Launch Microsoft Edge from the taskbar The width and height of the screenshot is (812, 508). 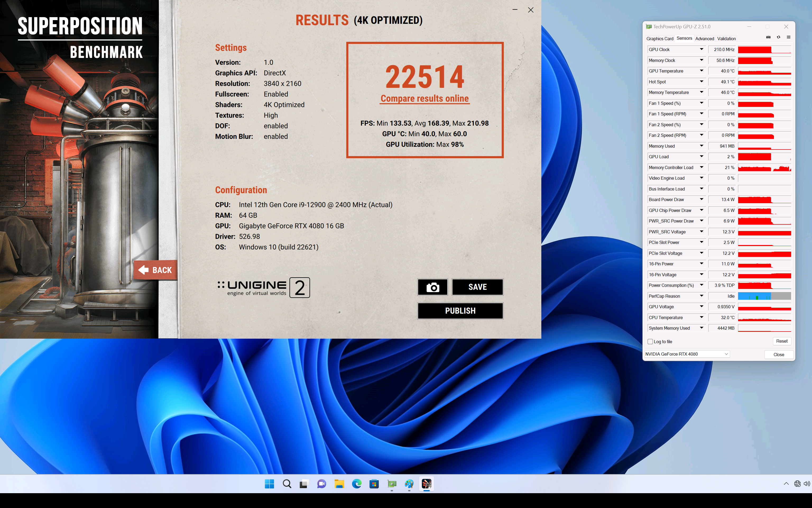click(357, 484)
